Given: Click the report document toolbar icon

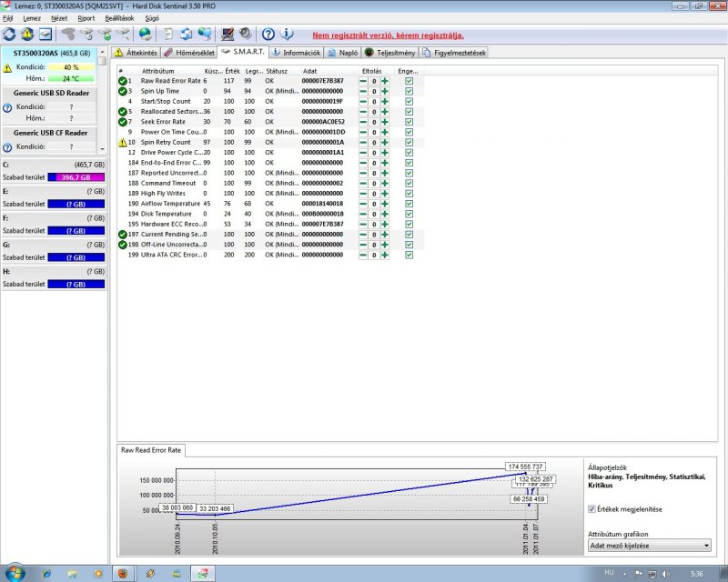Looking at the screenshot, I should [x=168, y=34].
